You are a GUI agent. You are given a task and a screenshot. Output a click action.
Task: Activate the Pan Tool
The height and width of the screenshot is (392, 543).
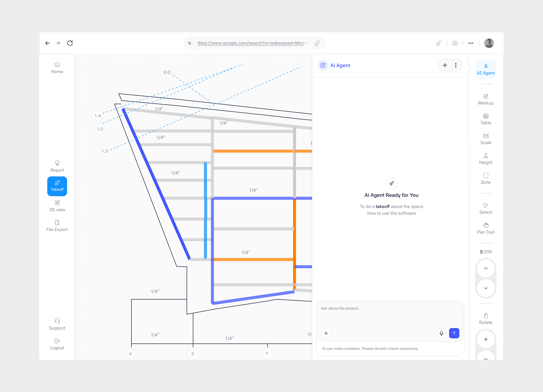(486, 228)
